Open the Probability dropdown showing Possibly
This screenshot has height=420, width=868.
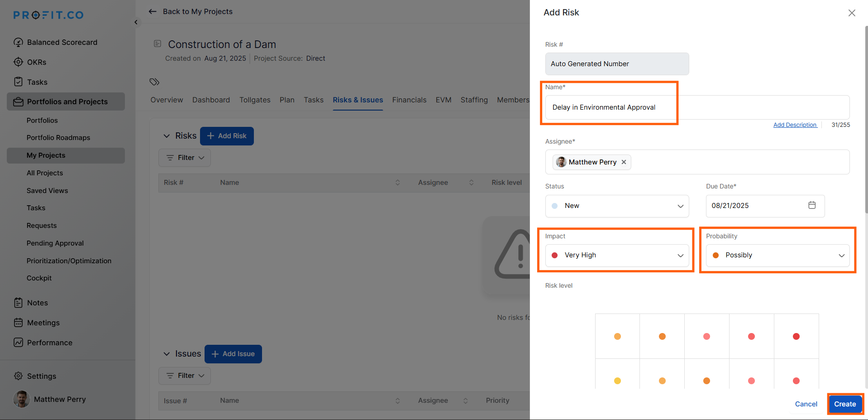[777, 255]
